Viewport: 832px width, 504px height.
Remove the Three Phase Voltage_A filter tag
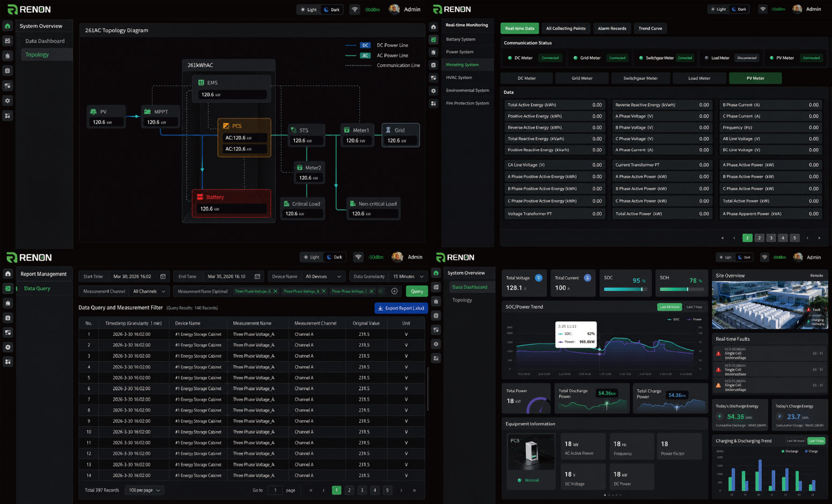(275, 291)
